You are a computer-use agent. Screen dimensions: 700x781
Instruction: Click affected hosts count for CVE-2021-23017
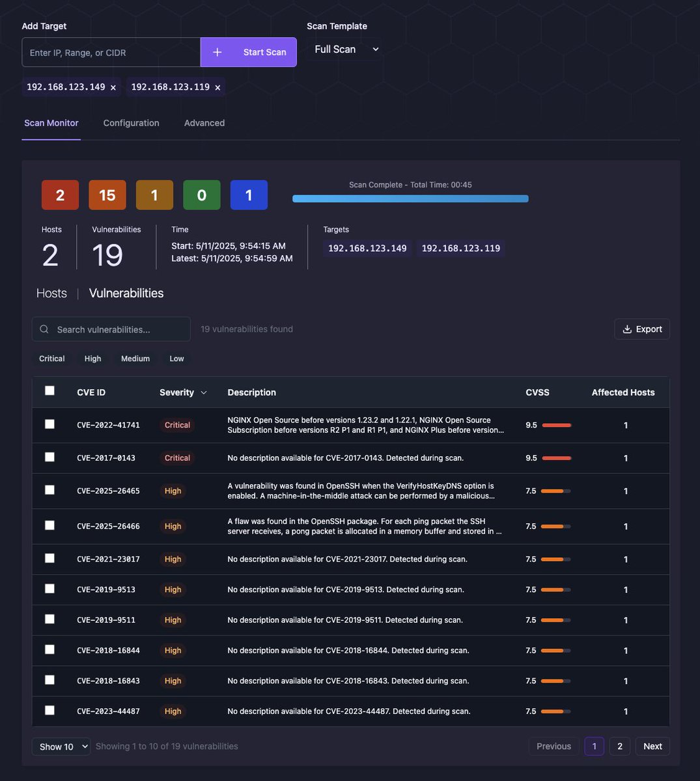626,560
